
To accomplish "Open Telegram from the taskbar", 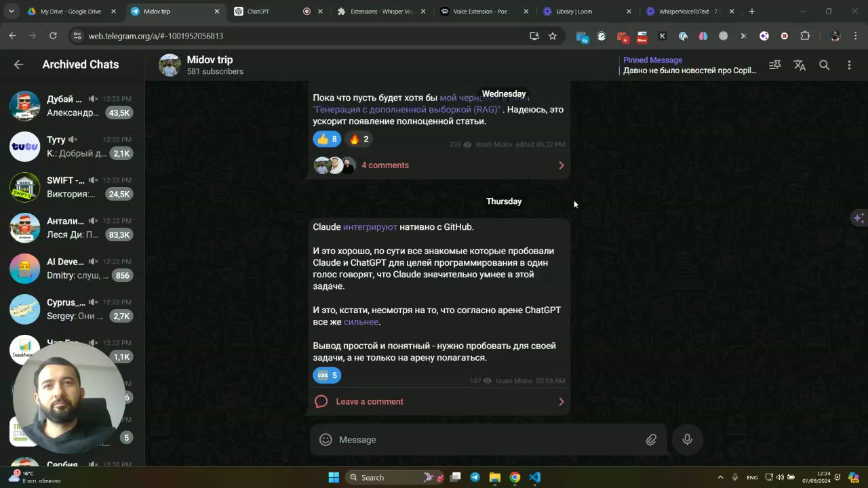I will click(x=475, y=477).
